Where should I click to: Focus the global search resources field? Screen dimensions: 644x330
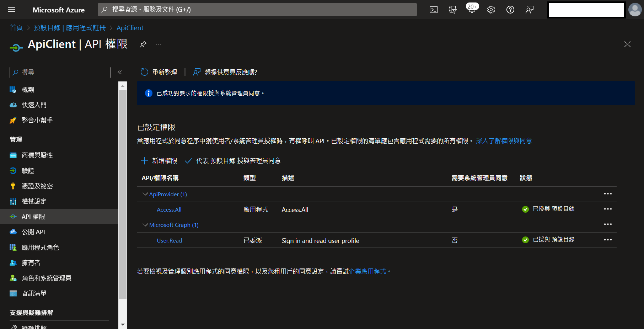(x=257, y=10)
